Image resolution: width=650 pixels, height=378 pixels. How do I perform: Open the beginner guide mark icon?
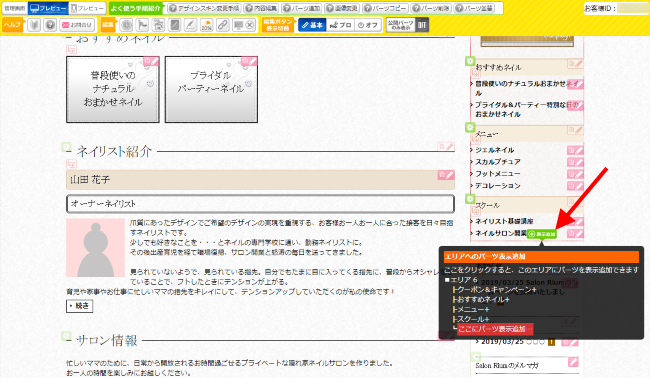[x=34, y=25]
